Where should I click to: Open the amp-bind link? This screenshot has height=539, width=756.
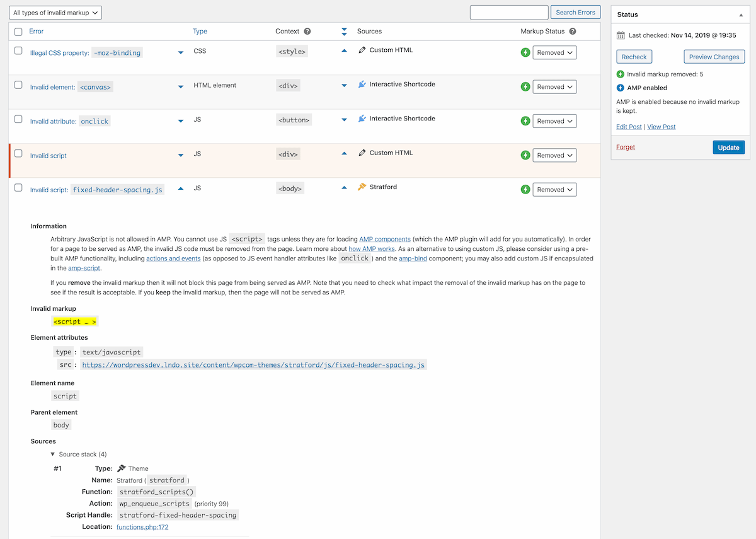[413, 258]
